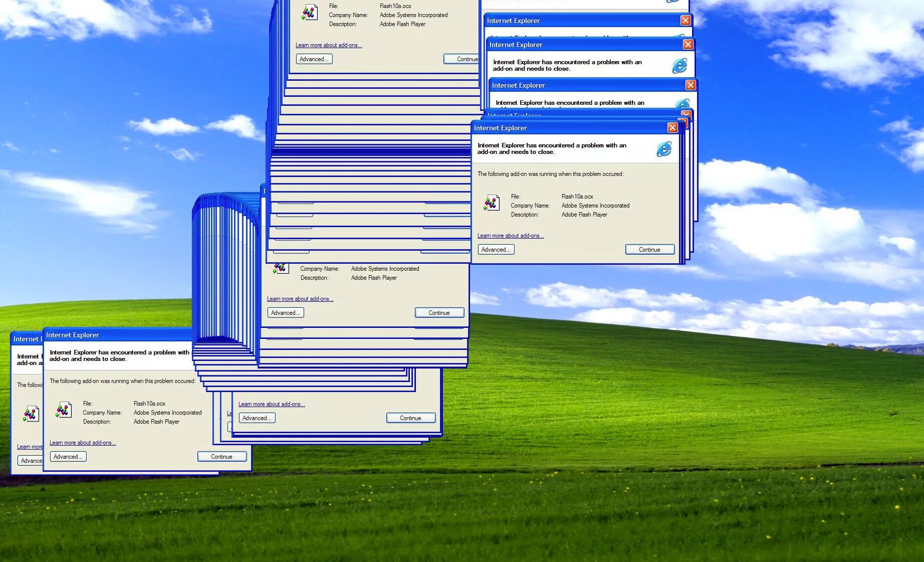Screen dimensions: 924x562
Task: Open Advanced in the bottom-left front dialog
Action: pyautogui.click(x=68, y=457)
